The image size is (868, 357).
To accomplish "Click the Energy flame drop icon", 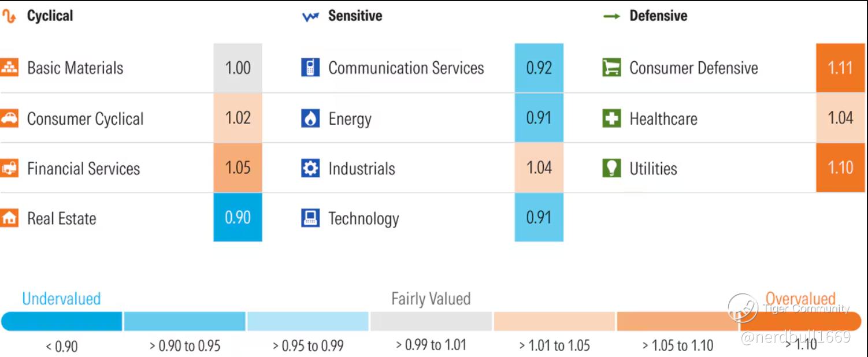I will pos(310,118).
